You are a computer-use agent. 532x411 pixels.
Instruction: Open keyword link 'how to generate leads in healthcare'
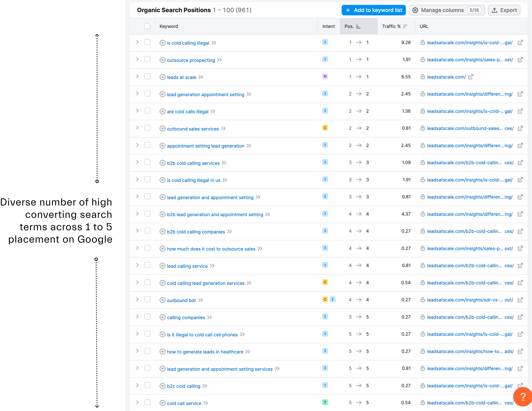205,352
